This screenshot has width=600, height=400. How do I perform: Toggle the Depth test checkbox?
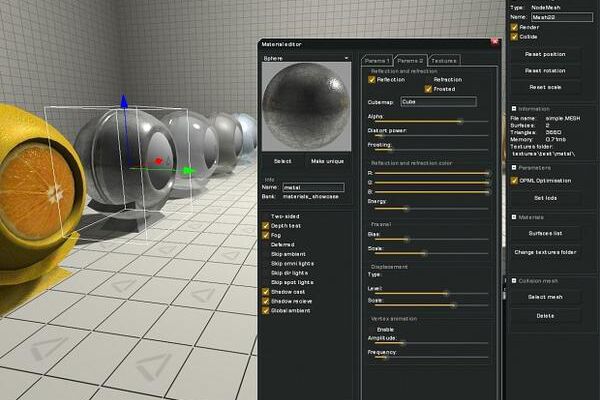(266, 226)
